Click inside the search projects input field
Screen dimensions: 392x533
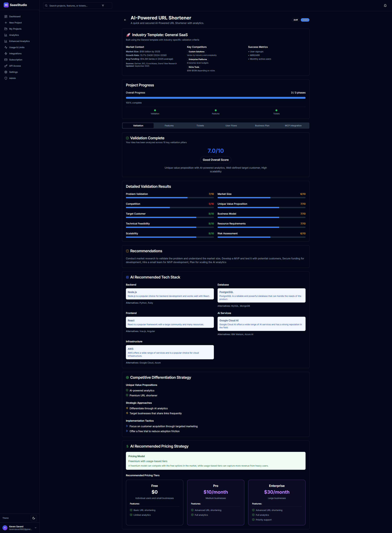71,5
